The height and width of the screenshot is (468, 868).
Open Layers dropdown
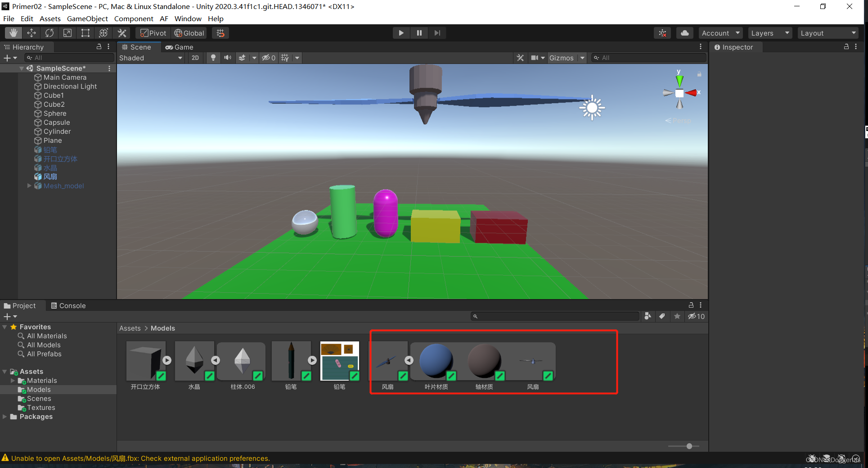point(769,33)
